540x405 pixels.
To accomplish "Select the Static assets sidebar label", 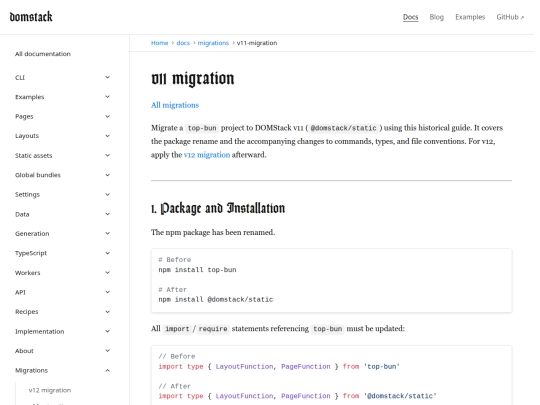I will 33,155.
